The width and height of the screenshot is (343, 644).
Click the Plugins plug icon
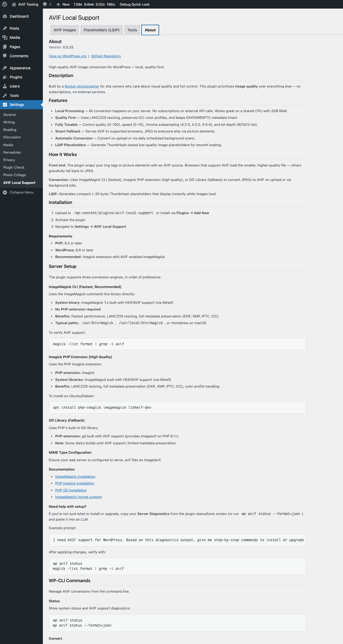pyautogui.click(x=5, y=77)
